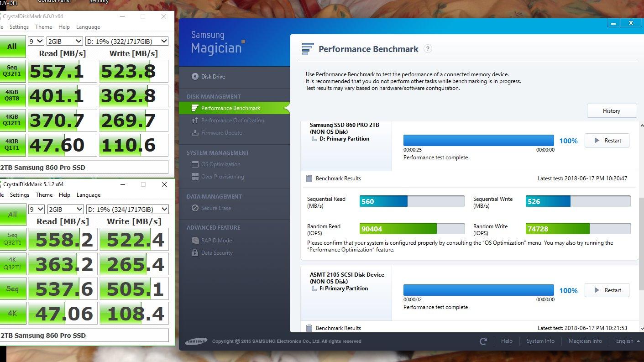Click the 557.1 read value
The width and height of the screenshot is (644, 362).
click(63, 71)
